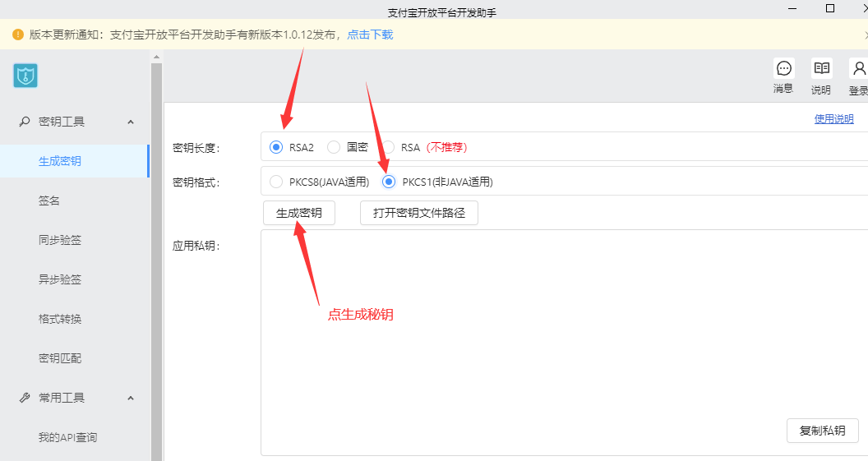Open the 说明 book icon
Viewport: 868px width, 461px height.
[821, 69]
